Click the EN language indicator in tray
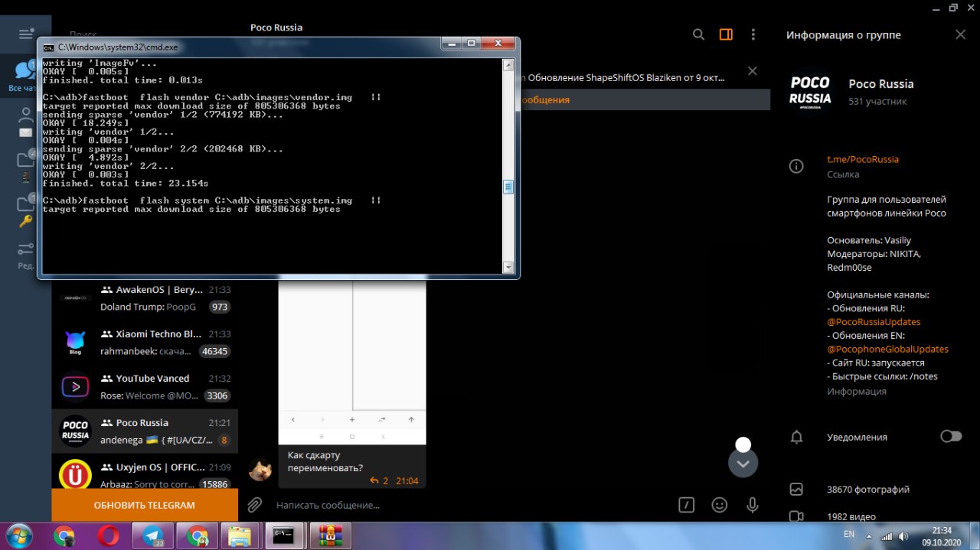This screenshot has height=550, width=980. click(849, 534)
